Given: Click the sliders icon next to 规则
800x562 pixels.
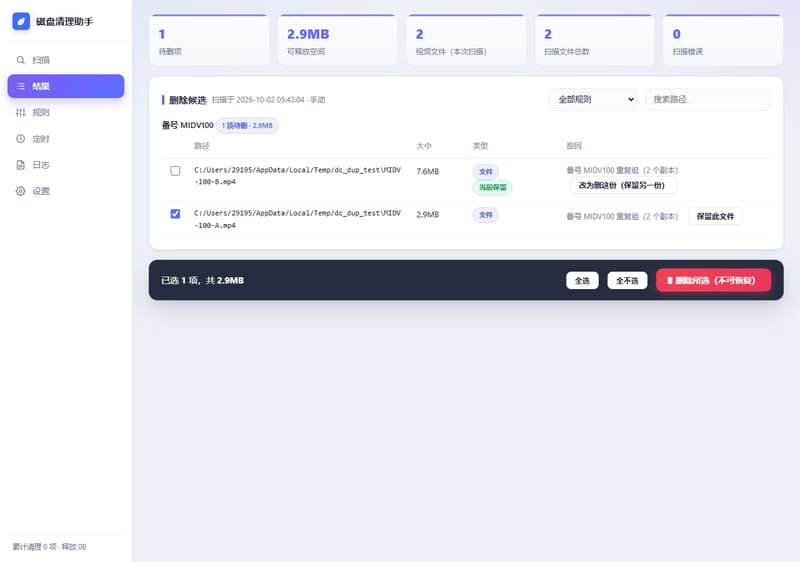Looking at the screenshot, I should (20, 112).
